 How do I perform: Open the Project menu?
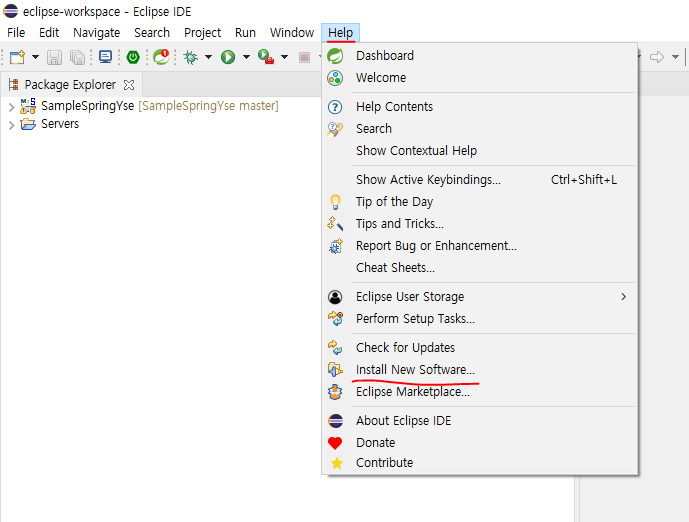(x=203, y=33)
